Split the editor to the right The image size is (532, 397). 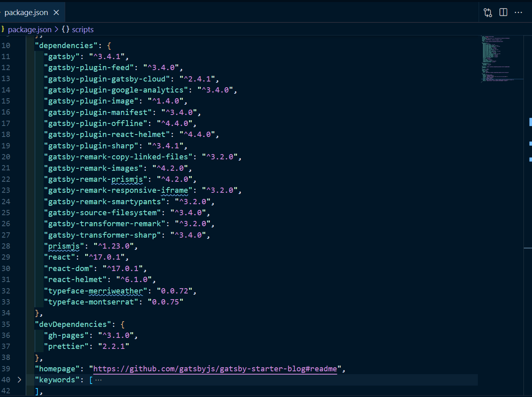coord(503,13)
